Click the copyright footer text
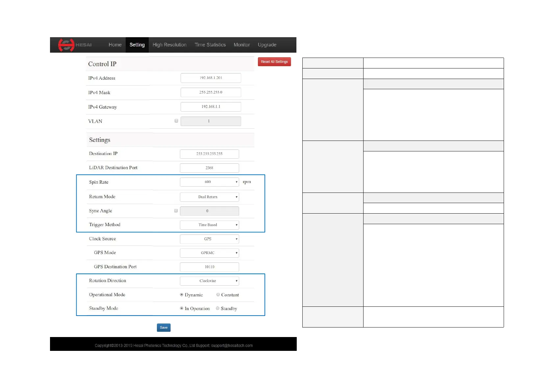Screen dimensions: 554x392 click(174, 346)
